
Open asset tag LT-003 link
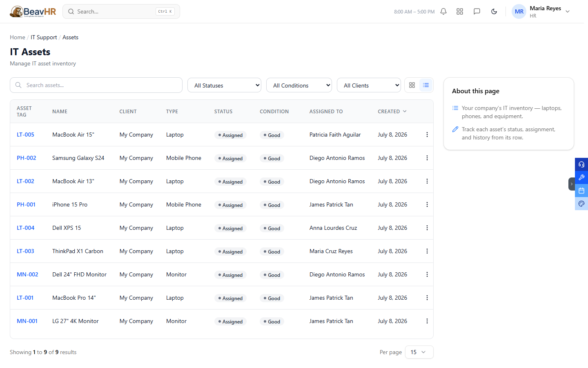(x=25, y=251)
